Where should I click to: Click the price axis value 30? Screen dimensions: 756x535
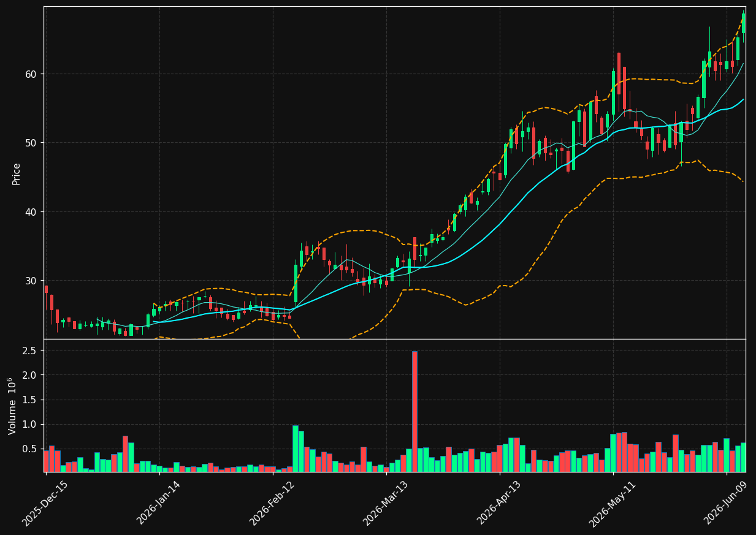[x=32, y=281]
